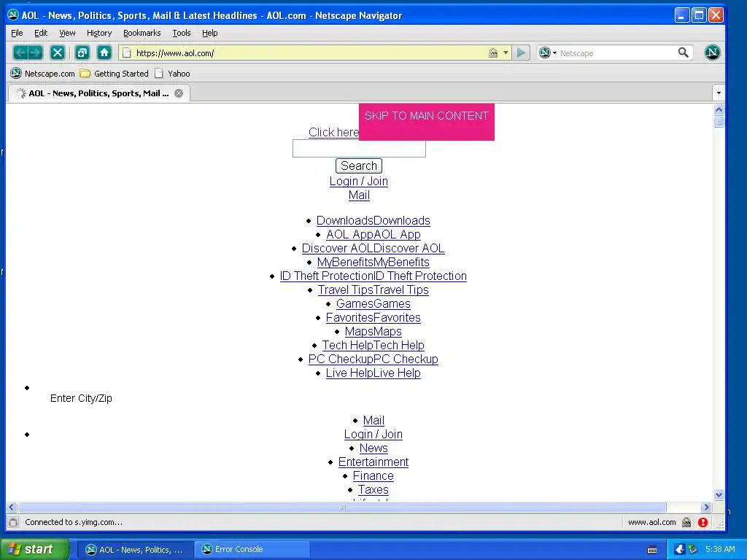The width and height of the screenshot is (747, 560).
Task: Open the Tech Help link
Action: tap(373, 345)
